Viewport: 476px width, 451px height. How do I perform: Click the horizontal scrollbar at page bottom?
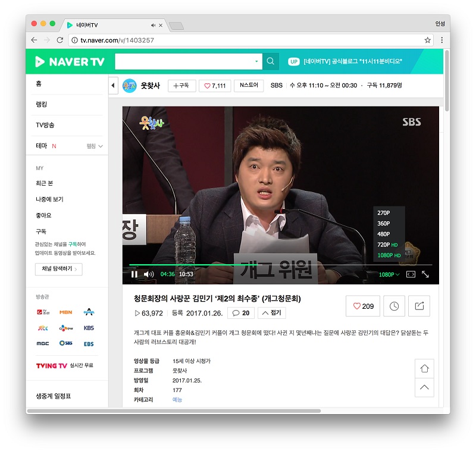click(174, 411)
